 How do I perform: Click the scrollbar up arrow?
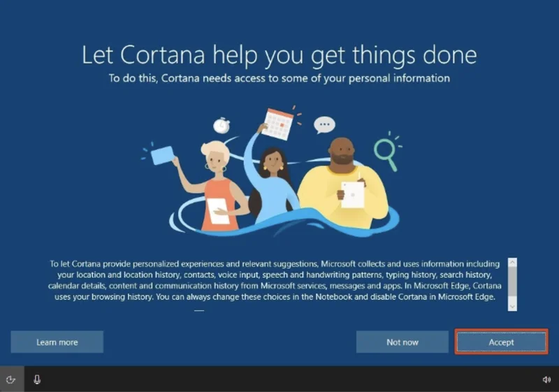coord(512,263)
